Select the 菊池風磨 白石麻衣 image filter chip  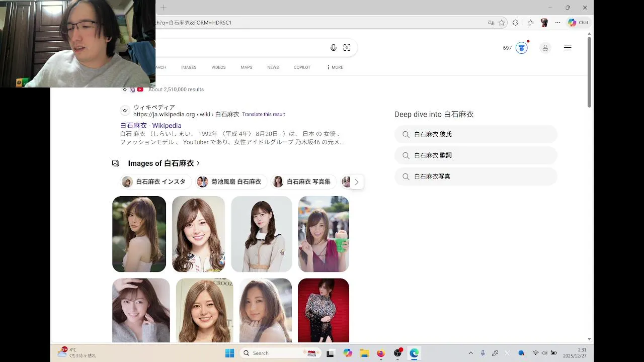click(x=231, y=182)
